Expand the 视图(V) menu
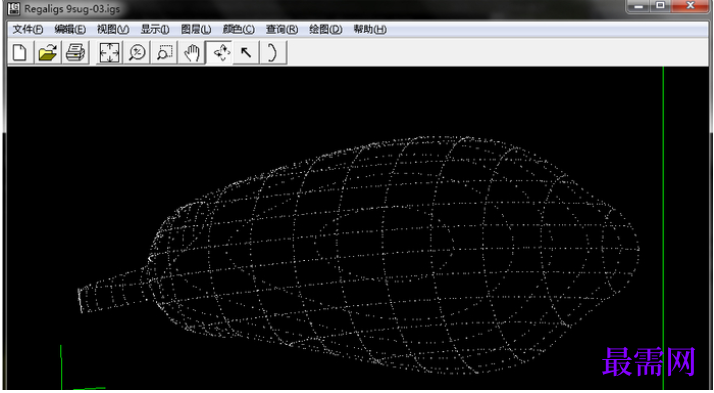The height and width of the screenshot is (393, 714). pos(113,30)
